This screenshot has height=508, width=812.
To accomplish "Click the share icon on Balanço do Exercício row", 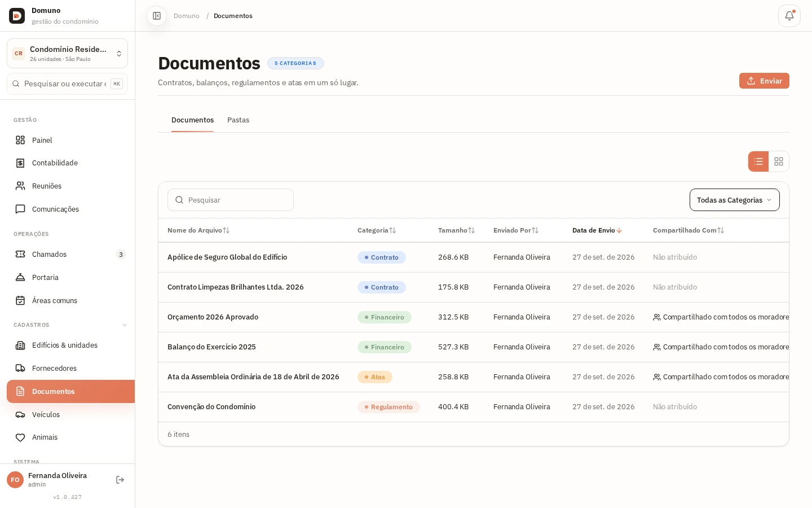I will [x=657, y=347].
